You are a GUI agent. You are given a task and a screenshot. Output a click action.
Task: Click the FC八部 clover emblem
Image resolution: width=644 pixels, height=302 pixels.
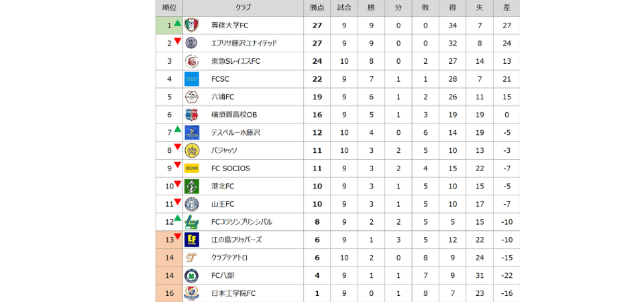coord(192,276)
